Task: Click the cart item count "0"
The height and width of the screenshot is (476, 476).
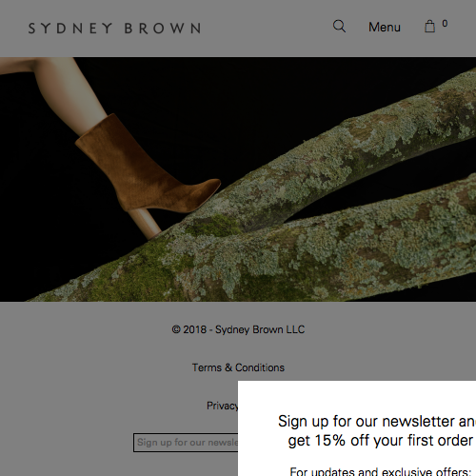Action: coord(445,24)
